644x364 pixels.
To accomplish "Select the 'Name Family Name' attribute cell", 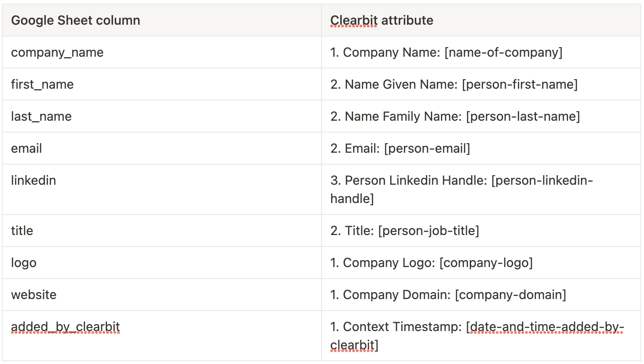I will tap(481, 117).
